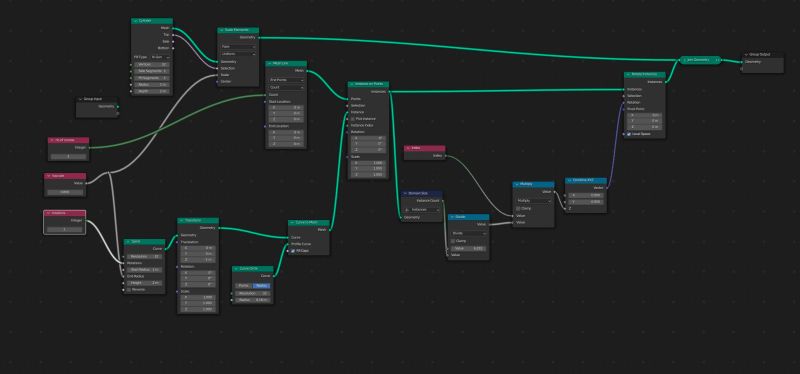This screenshot has height=374, width=800.
Task: Open the End Points mode dropdown in Mesh Line
Action: [x=287, y=80]
